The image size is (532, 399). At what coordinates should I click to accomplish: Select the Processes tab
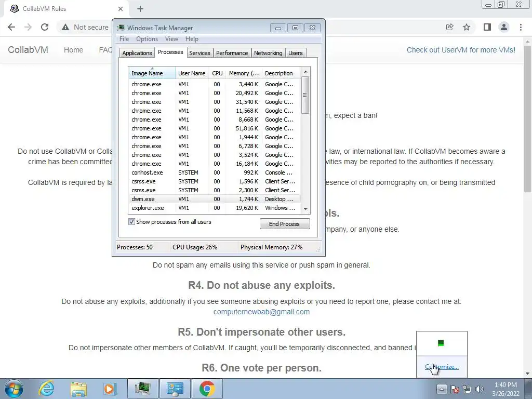coord(170,52)
